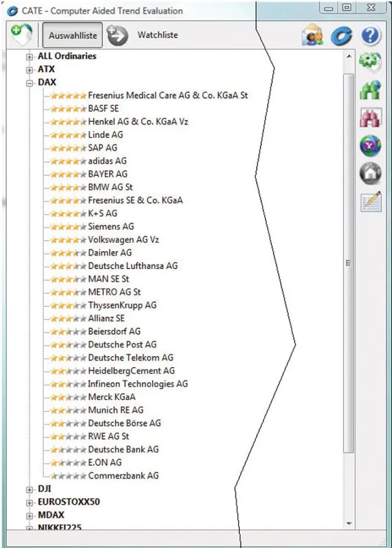
Task: Expand the DJI index node
Action: point(30,490)
